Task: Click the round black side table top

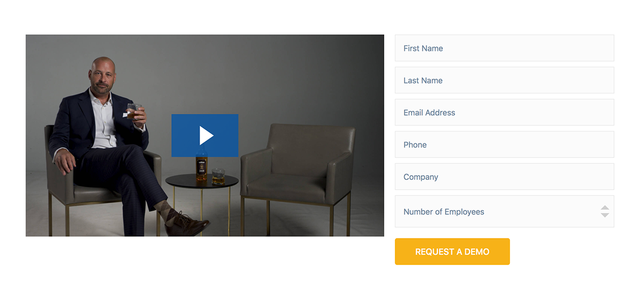Action: [202, 181]
